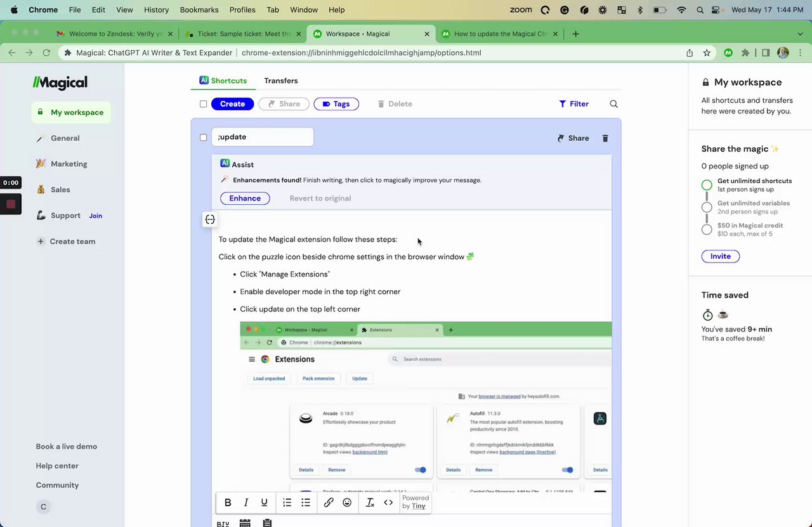Click the 'Get unlimited variables' step circle
This screenshot has height=527, width=812.
707,207
